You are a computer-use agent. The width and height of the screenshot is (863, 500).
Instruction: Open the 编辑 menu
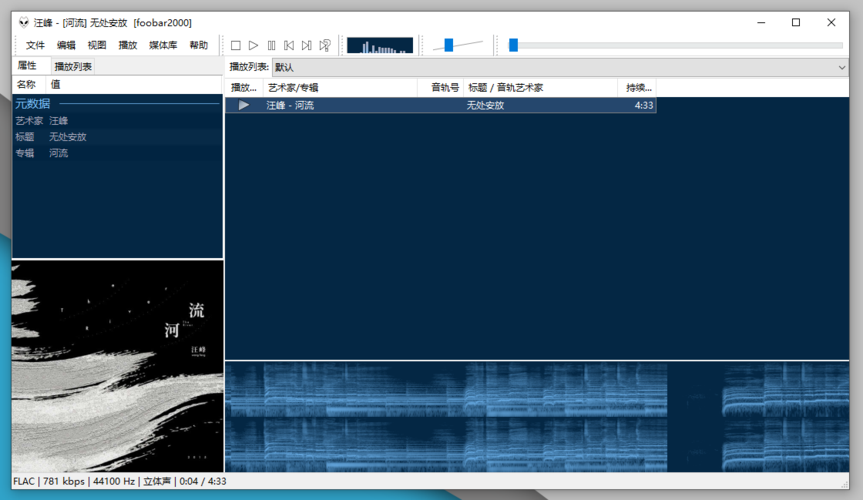coord(66,45)
